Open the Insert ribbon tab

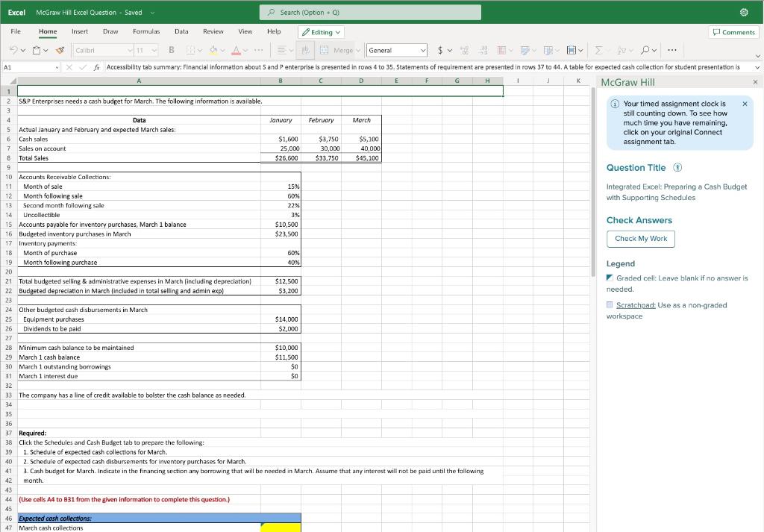[79, 31]
